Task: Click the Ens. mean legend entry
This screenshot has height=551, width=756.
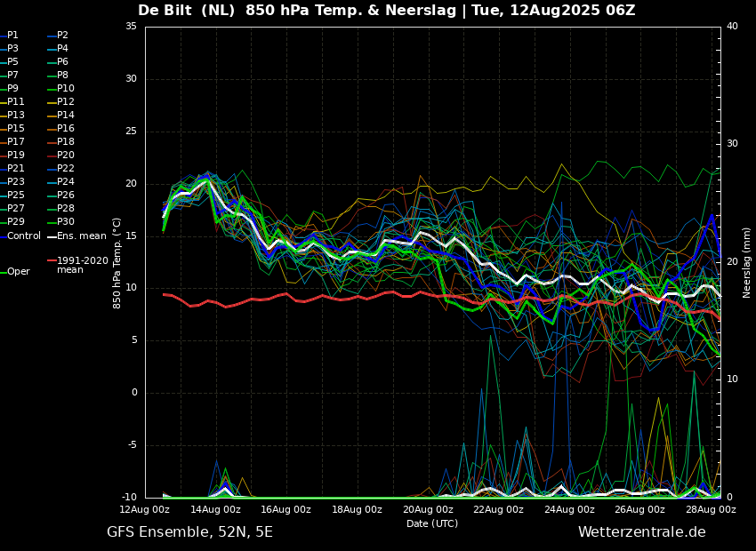Action: click(x=81, y=236)
